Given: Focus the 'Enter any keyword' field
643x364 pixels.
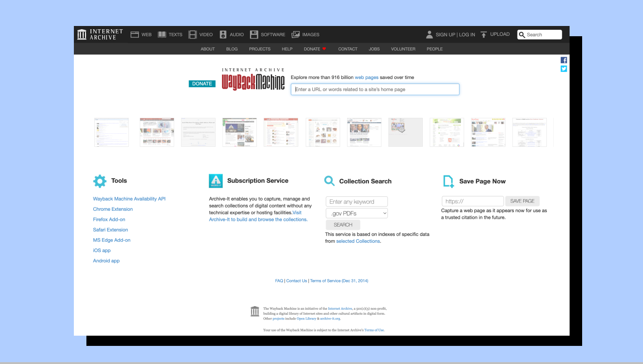Looking at the screenshot, I should pos(357,201).
